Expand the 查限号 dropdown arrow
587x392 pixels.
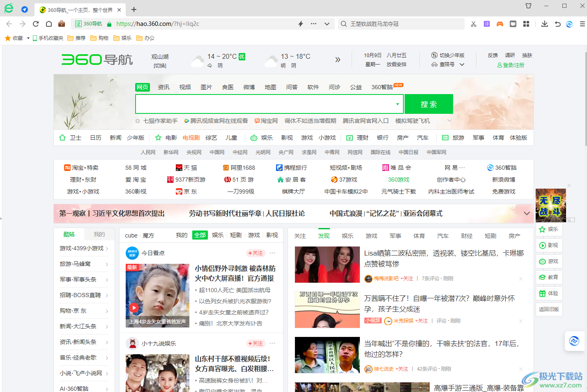point(462,65)
